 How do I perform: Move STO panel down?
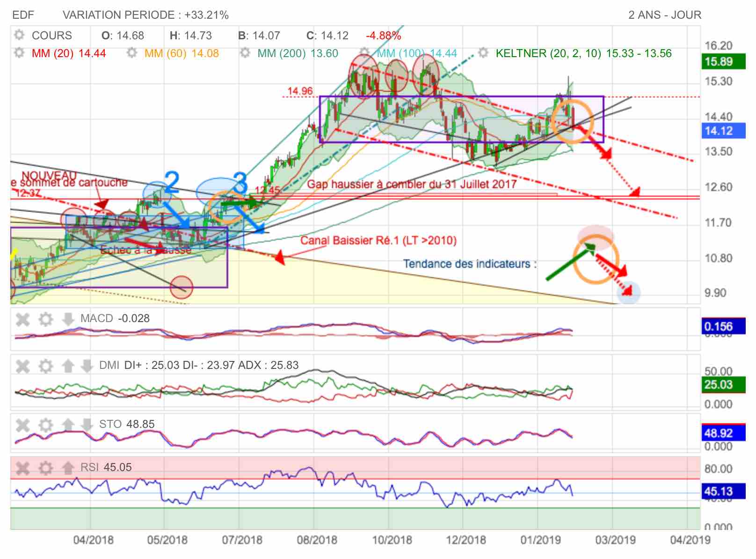pyautogui.click(x=87, y=425)
